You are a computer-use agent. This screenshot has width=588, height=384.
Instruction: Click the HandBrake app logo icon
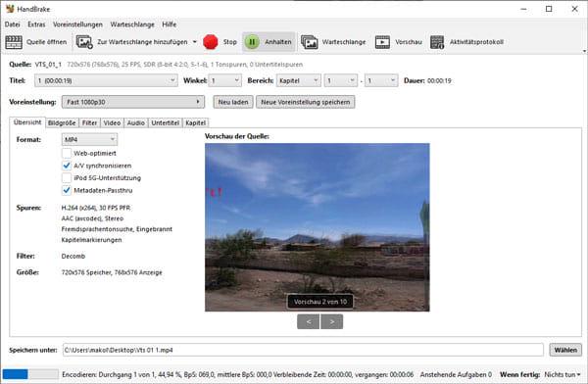tap(10, 9)
